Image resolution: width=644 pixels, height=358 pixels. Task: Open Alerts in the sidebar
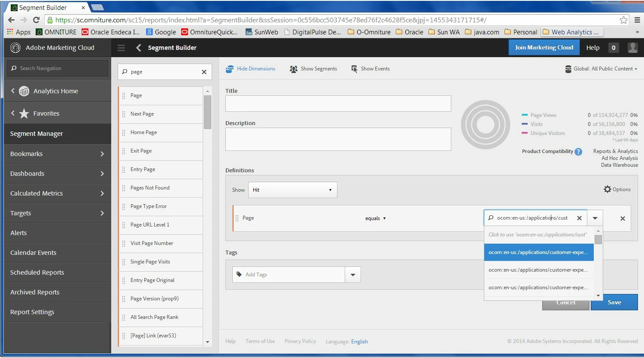58,233
